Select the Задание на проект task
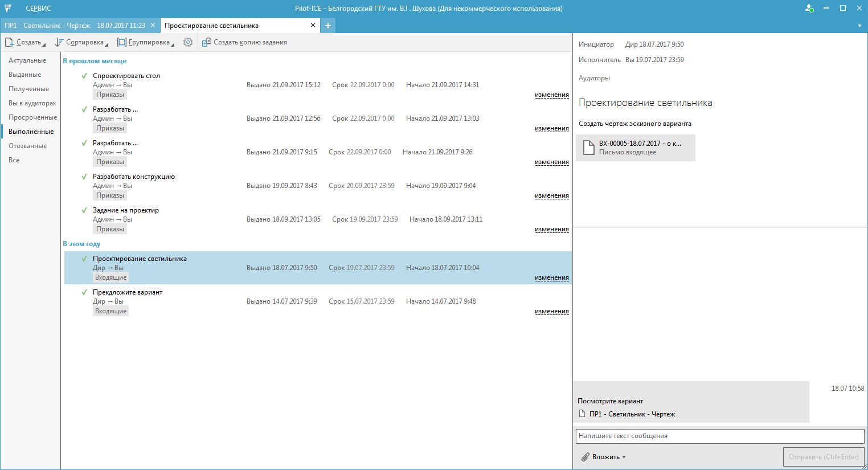Screen dimensions: 868x470 (x=318, y=219)
